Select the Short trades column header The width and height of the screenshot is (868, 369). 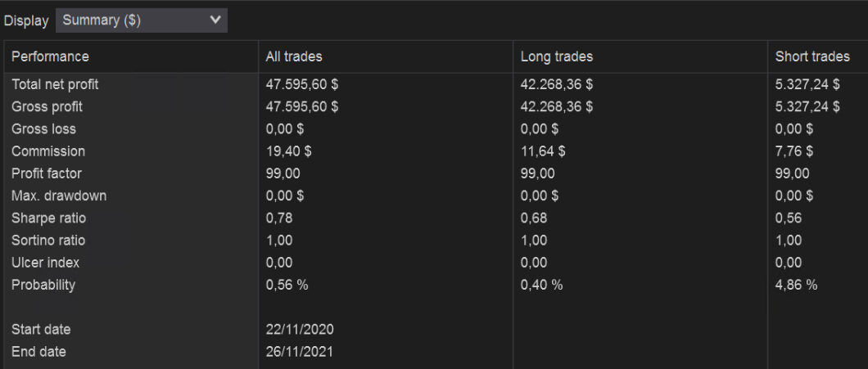point(812,56)
